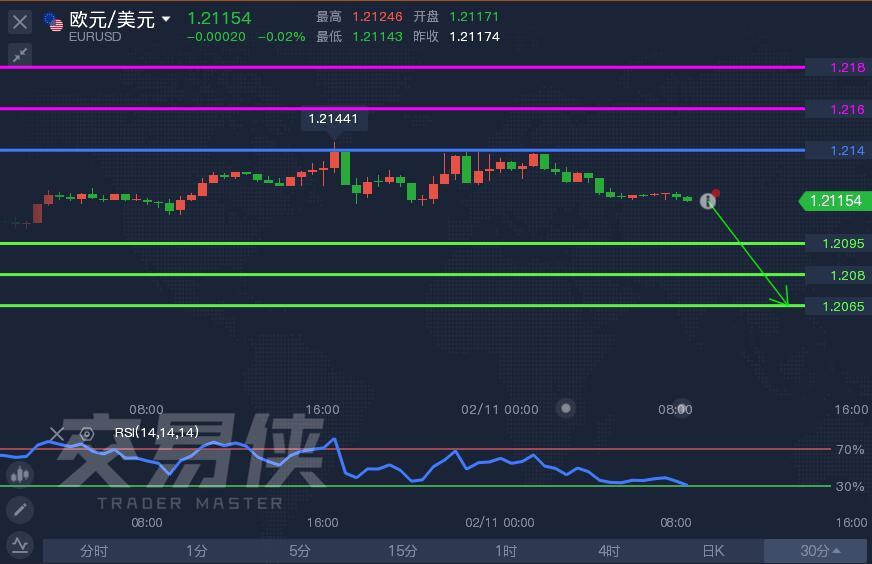
Task: Click the 30% RSI level label
Action: (x=850, y=486)
